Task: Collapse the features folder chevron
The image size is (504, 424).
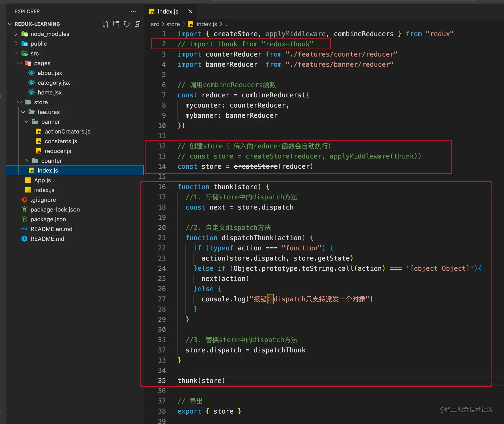Action: [23, 112]
